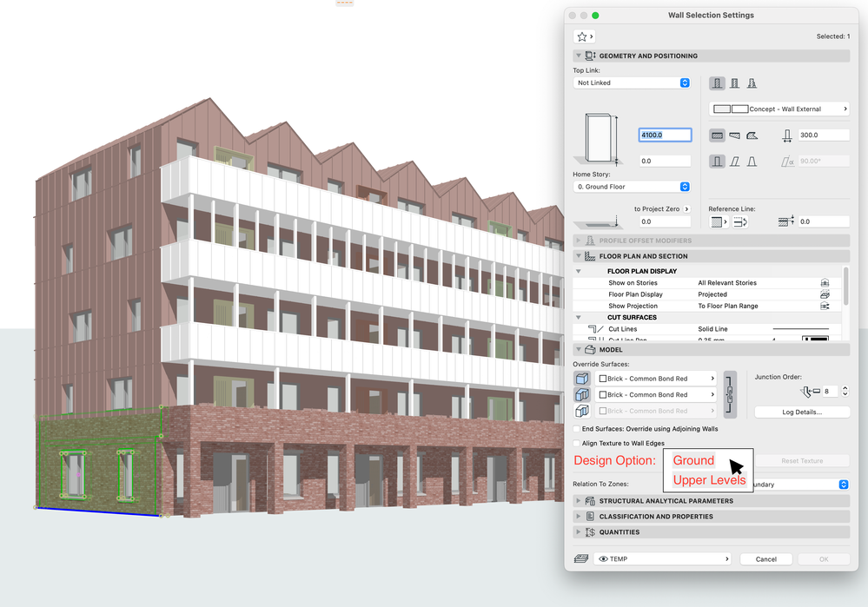Viewport: 868px width, 607px height.
Task: Click the Reference Line offset 0.0 field
Action: click(824, 222)
